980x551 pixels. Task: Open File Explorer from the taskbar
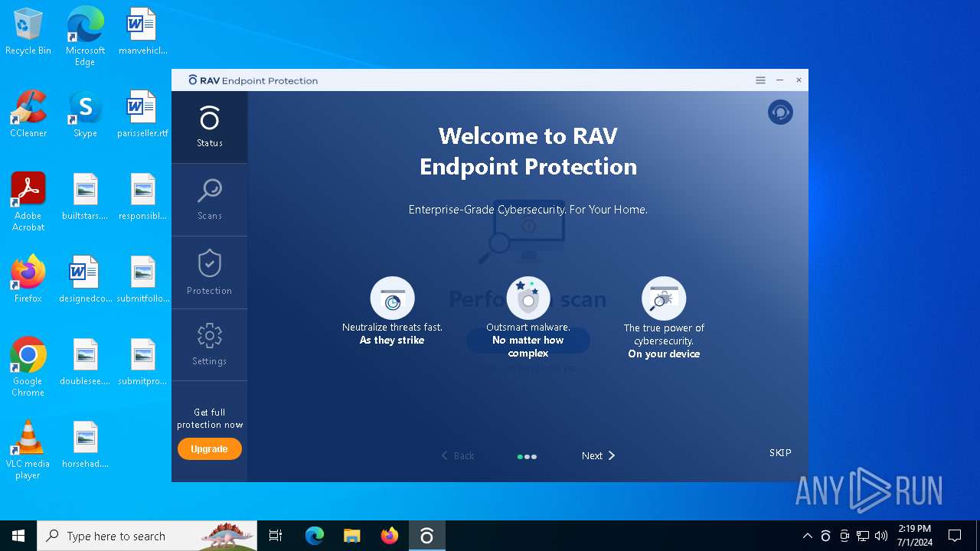coord(351,536)
